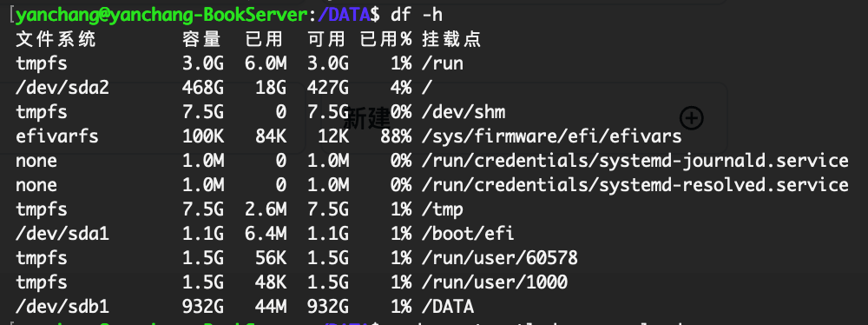This screenshot has width=868, height=325.
Task: Click the /run/user/1000 mount point
Action: pos(495,282)
